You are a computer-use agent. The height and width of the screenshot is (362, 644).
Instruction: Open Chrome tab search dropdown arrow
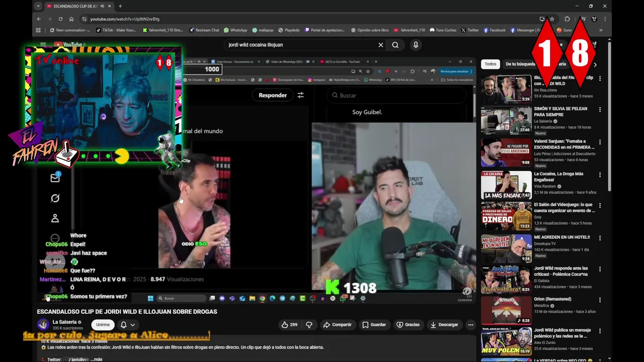click(38, 6)
